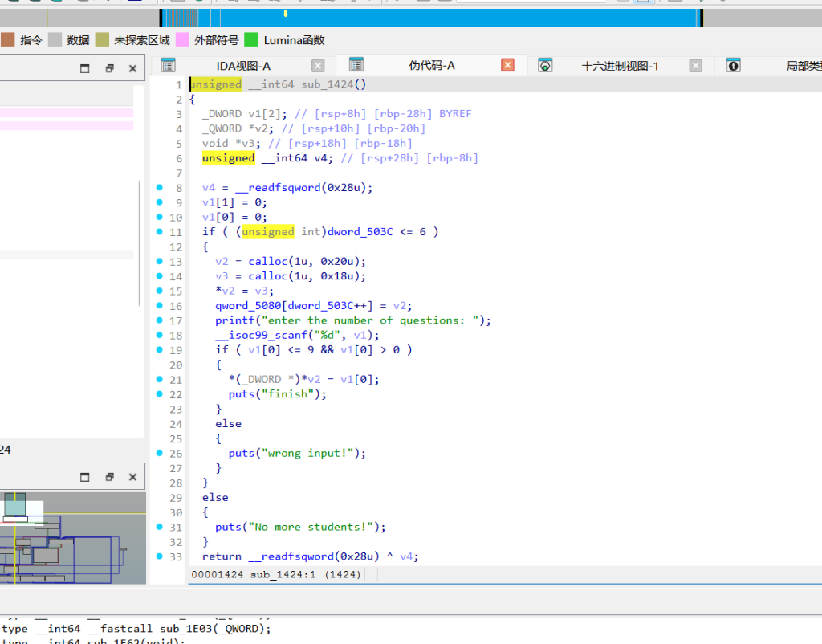Switch to the IDA视图-A tab
Screen dimensions: 822x644
243,66
